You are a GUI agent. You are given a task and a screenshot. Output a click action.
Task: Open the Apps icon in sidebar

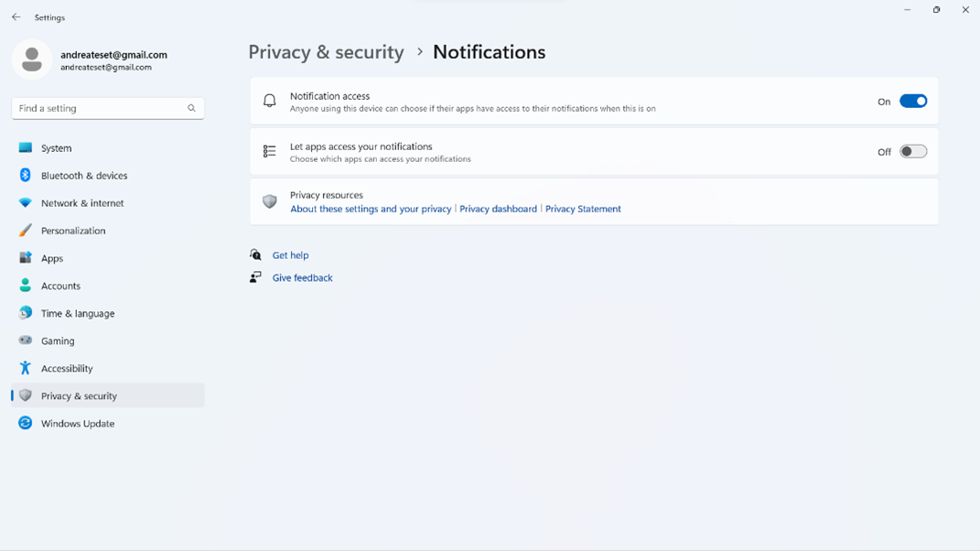click(x=26, y=258)
